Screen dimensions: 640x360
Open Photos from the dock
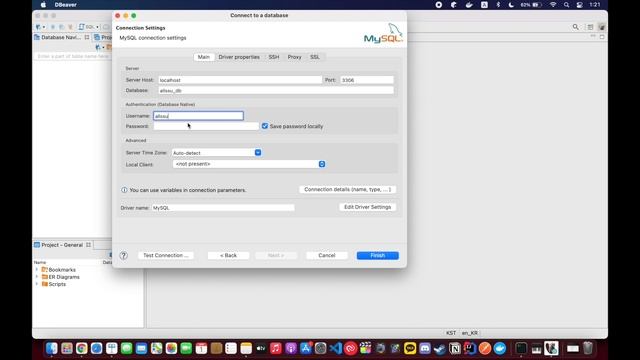click(171, 348)
